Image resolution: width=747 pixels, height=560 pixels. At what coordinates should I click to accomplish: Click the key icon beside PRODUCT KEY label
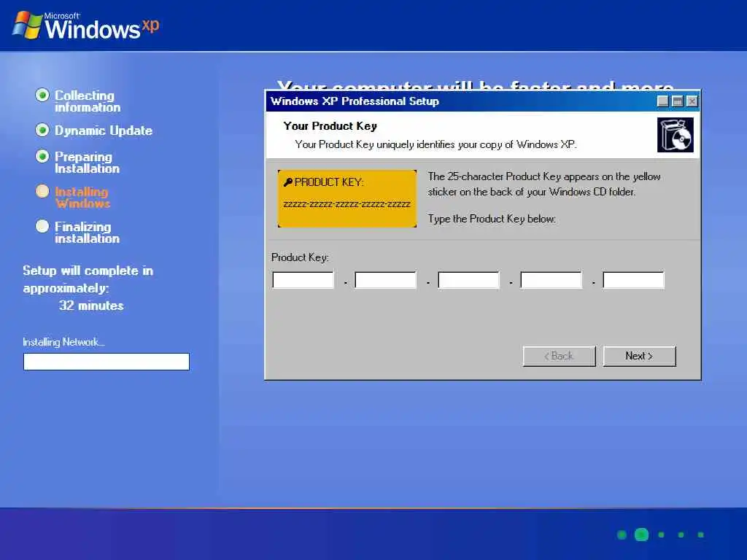287,182
